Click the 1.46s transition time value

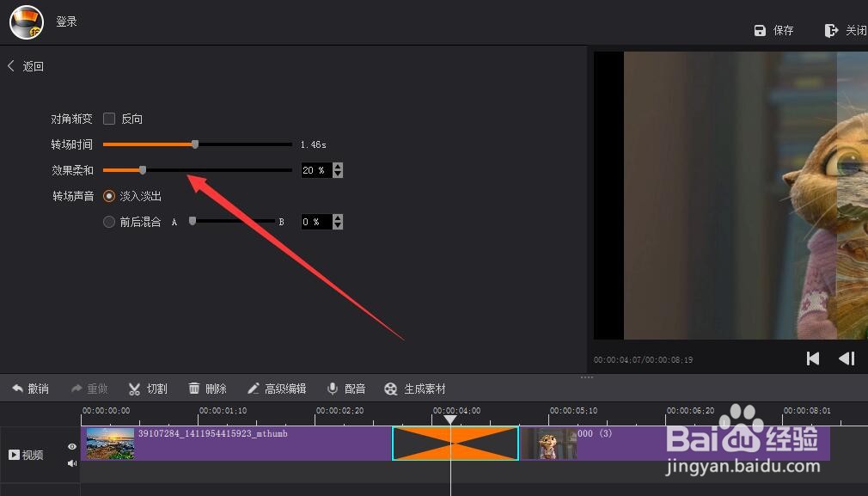314,144
